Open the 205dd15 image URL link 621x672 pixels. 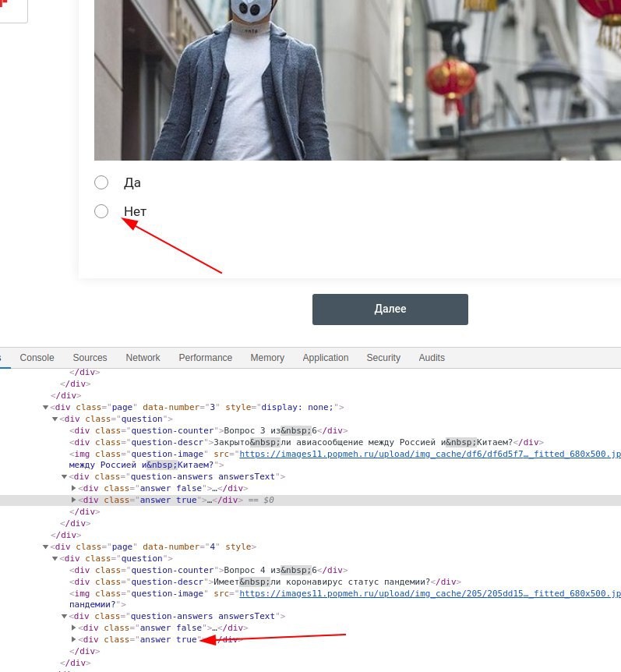point(430,593)
